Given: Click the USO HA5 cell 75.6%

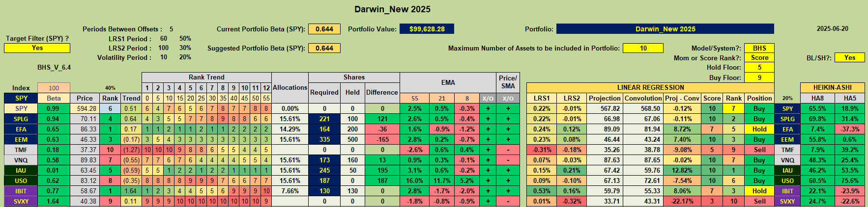Looking at the screenshot, I should (x=849, y=181).
